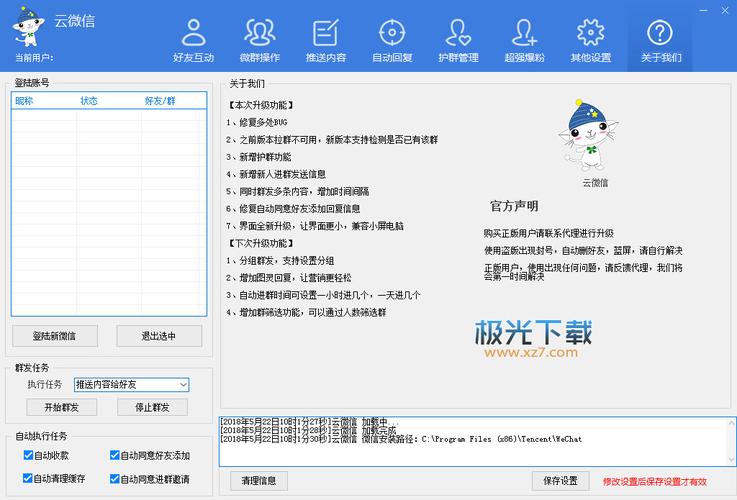Start mass sending with 开始群发
This screenshot has width=737, height=500.
pyautogui.click(x=62, y=407)
